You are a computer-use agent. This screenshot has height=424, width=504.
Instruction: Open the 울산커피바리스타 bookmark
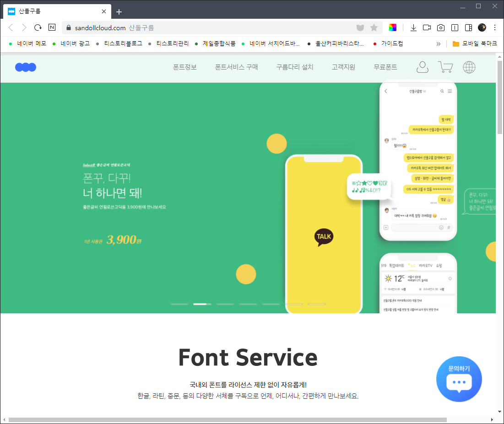point(336,44)
